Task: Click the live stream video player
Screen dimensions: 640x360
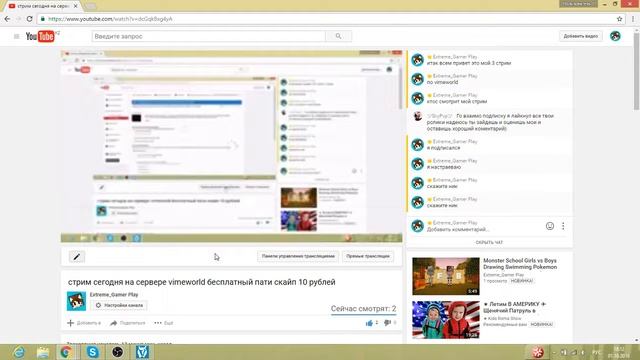Action: coord(231,146)
